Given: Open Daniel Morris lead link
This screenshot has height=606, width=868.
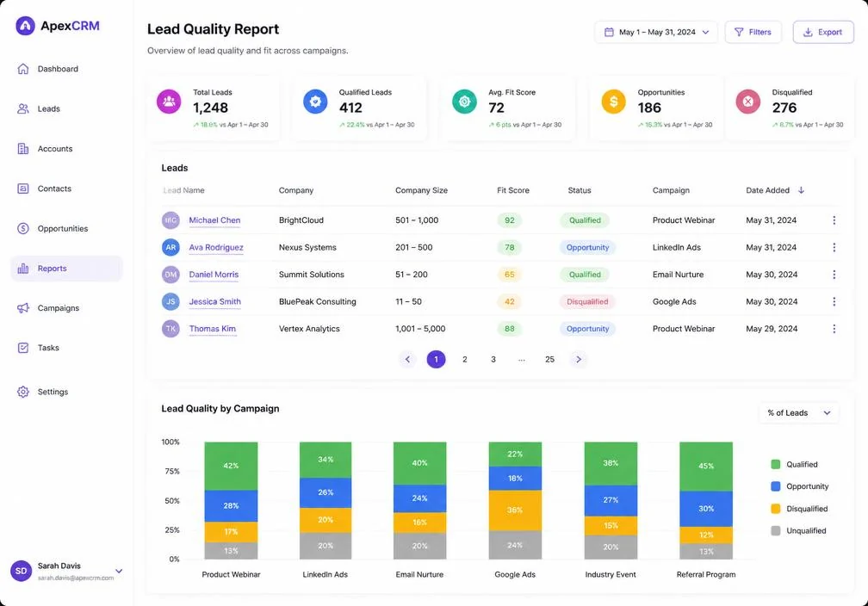Looking at the screenshot, I should pos(214,275).
